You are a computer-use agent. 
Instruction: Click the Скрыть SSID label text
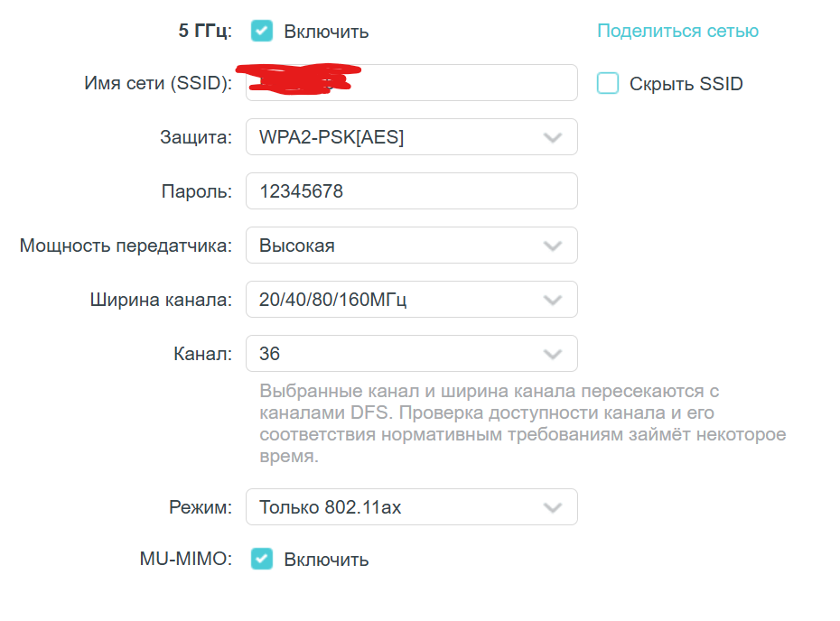(686, 84)
